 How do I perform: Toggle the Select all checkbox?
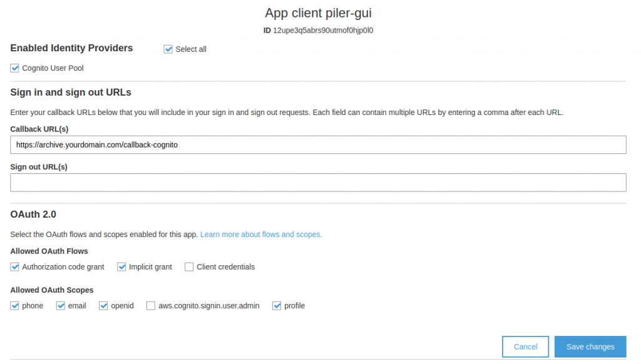(168, 49)
